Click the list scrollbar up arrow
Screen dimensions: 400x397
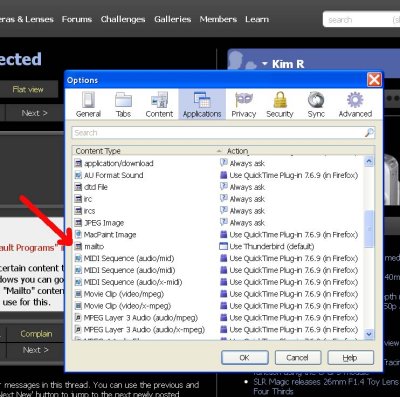coord(369,162)
